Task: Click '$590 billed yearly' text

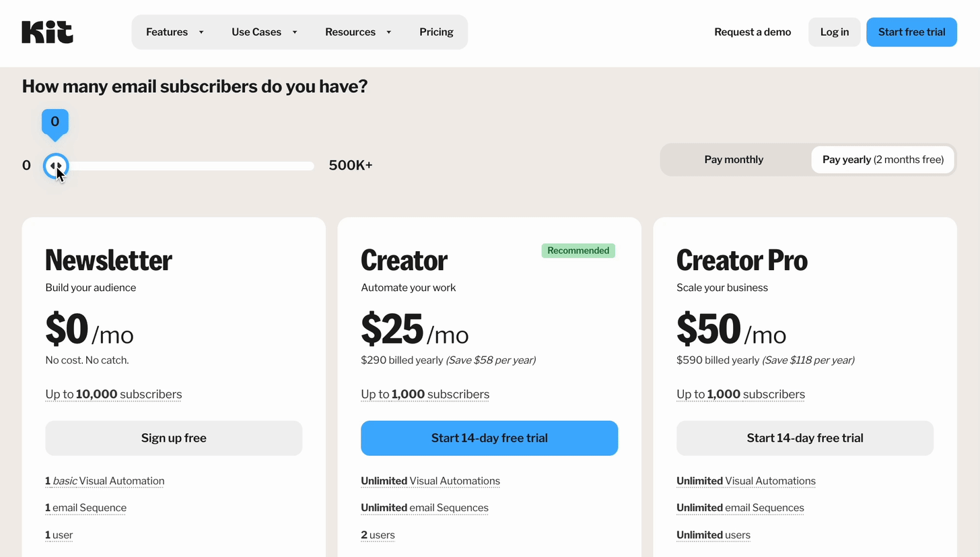Action: tap(717, 360)
